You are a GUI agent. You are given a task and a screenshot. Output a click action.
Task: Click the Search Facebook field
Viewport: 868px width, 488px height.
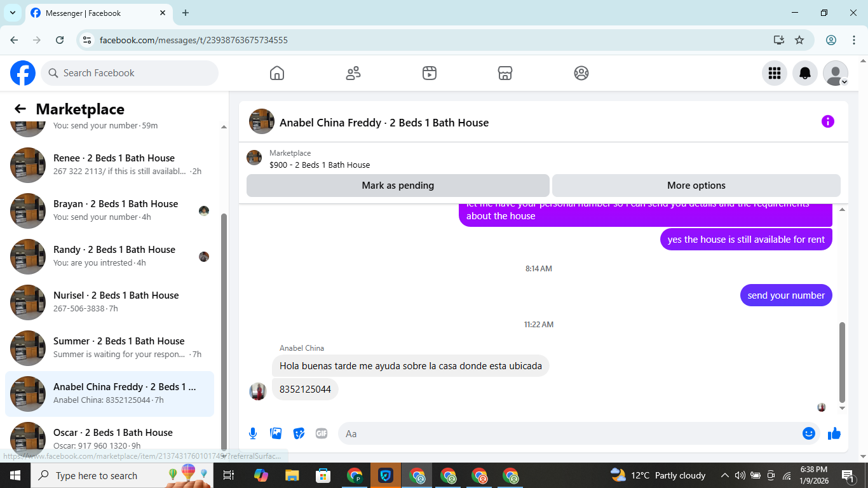click(130, 73)
